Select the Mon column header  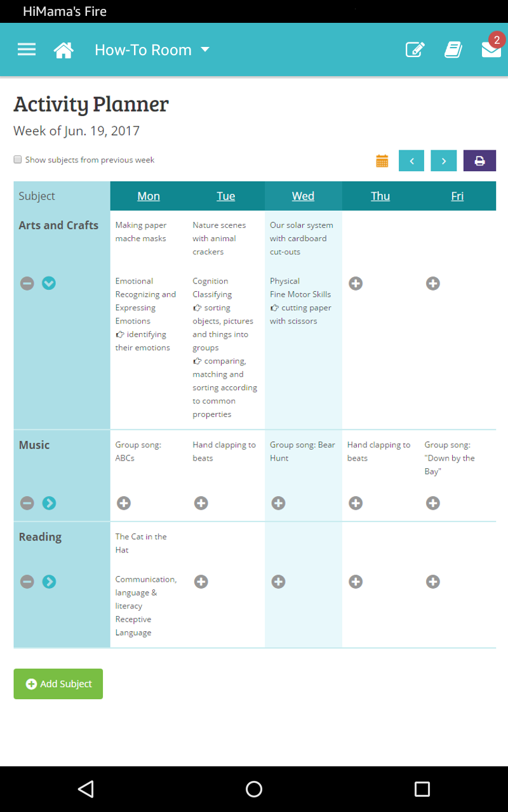point(149,196)
